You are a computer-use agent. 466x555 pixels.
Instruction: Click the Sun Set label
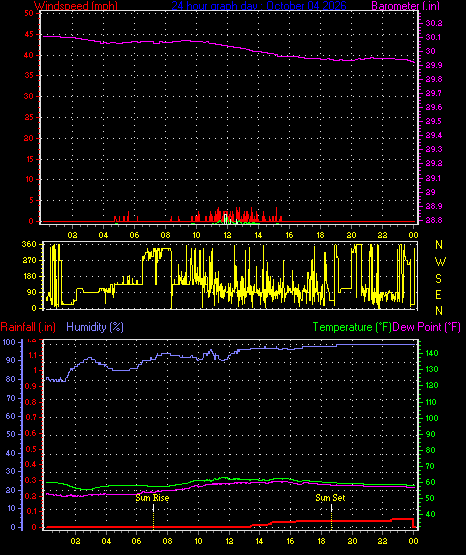(x=330, y=498)
